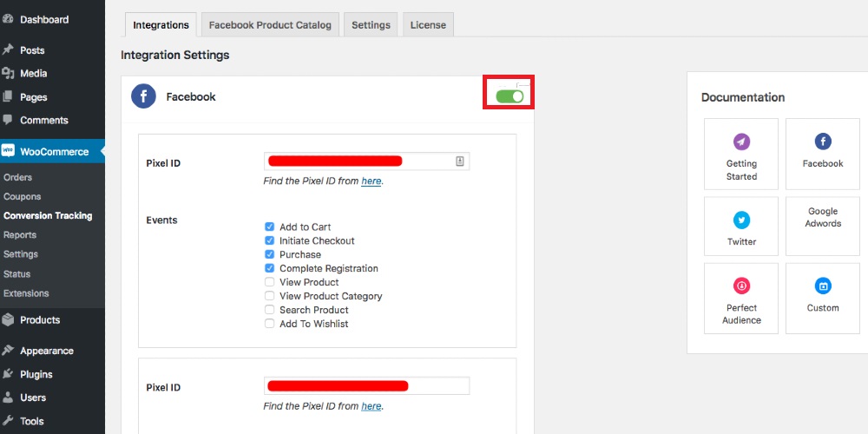Click the Perfect Audience pink icon
The height and width of the screenshot is (434, 868).
click(741, 286)
